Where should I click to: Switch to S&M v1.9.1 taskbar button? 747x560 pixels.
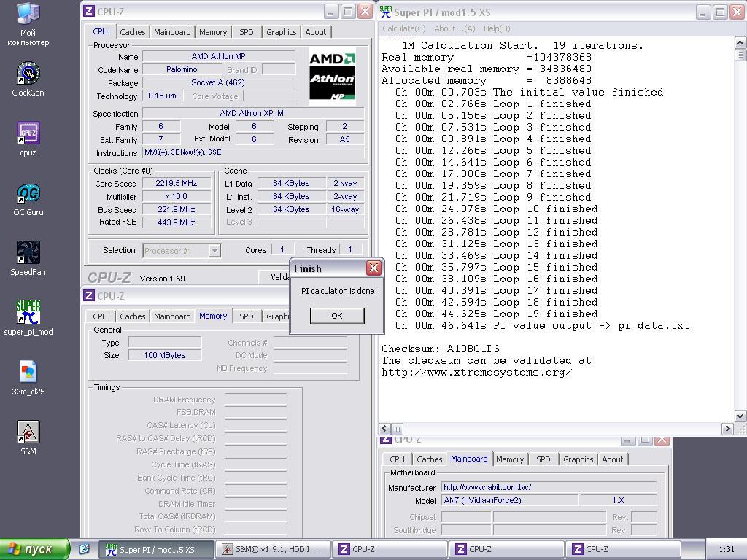[273, 549]
